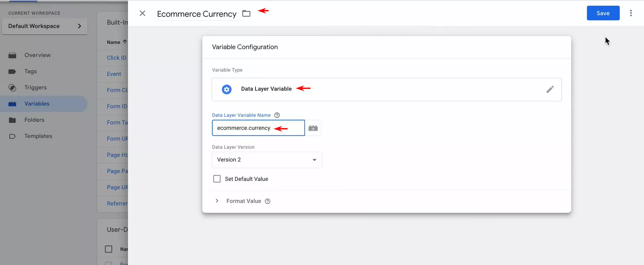The width and height of the screenshot is (644, 265).
Task: Open the Default Workspace selector
Action: coord(45,26)
